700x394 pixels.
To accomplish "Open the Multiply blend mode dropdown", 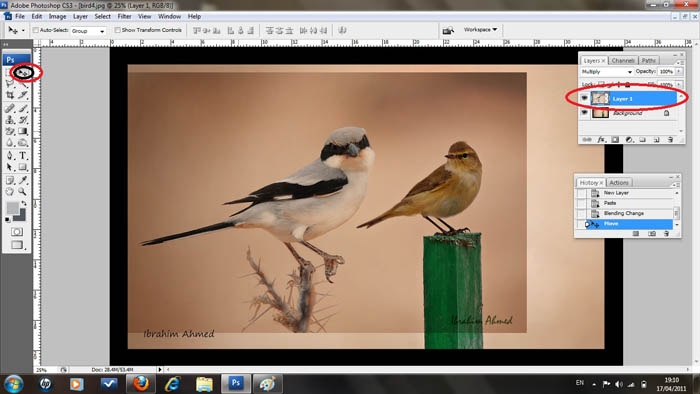I will [x=606, y=71].
